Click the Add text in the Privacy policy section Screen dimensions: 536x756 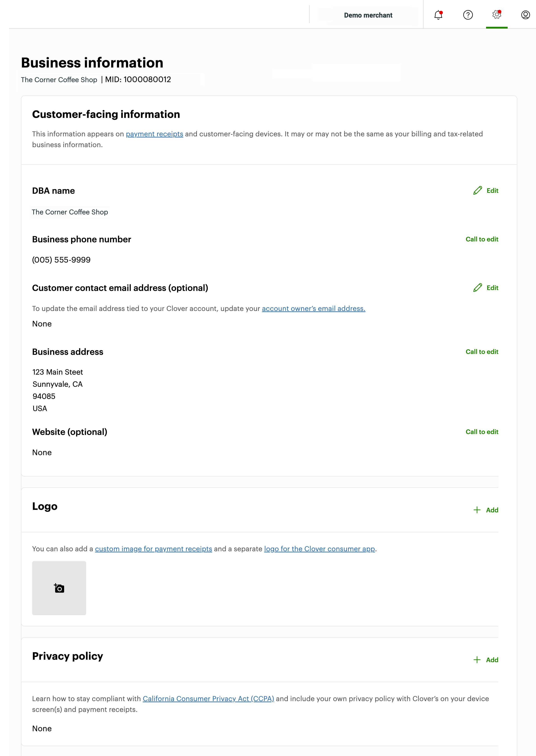click(x=492, y=660)
